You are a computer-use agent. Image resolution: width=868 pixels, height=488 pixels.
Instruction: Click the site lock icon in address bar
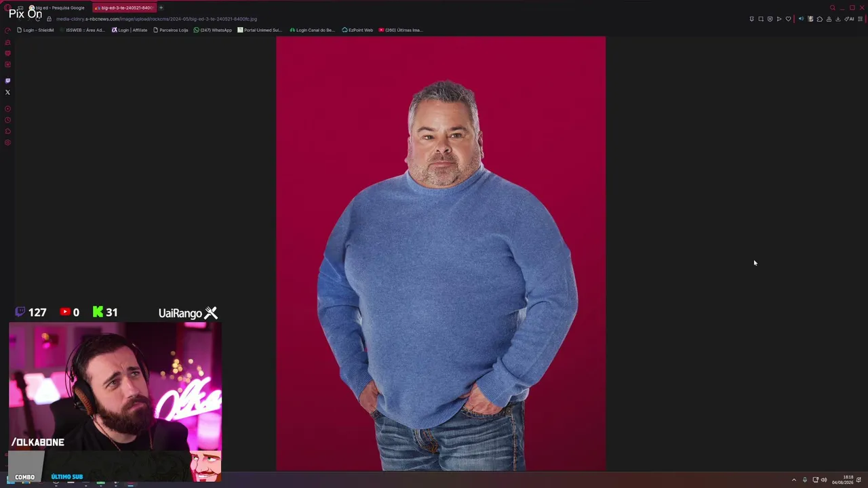point(49,19)
